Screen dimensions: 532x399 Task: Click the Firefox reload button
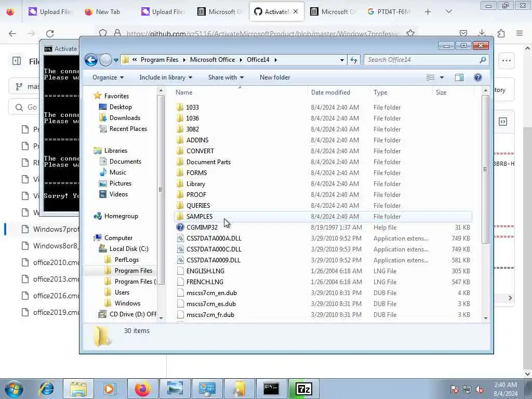click(x=50, y=33)
